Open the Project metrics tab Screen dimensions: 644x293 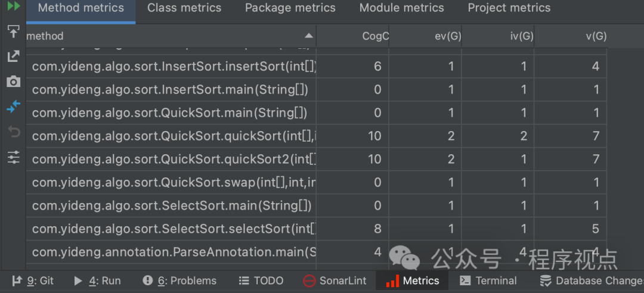509,8
